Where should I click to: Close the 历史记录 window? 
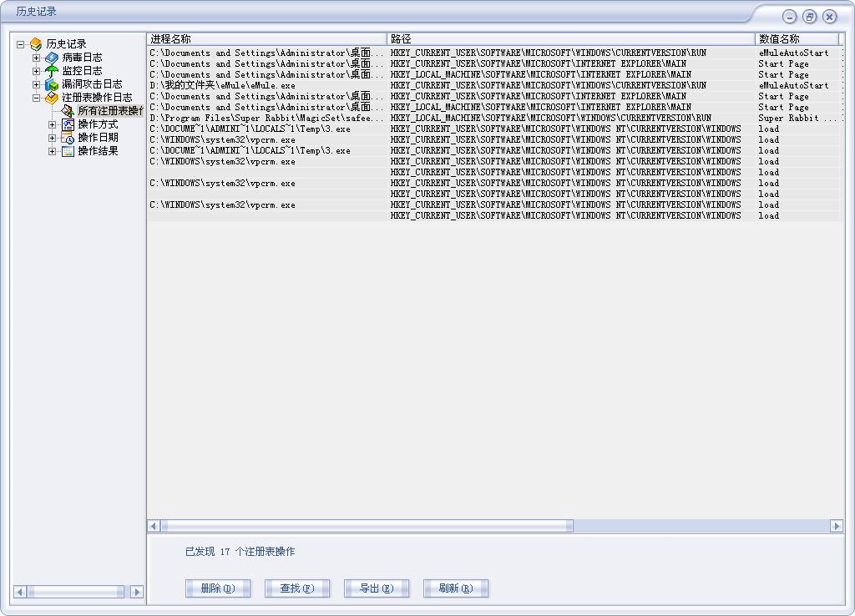[x=830, y=17]
